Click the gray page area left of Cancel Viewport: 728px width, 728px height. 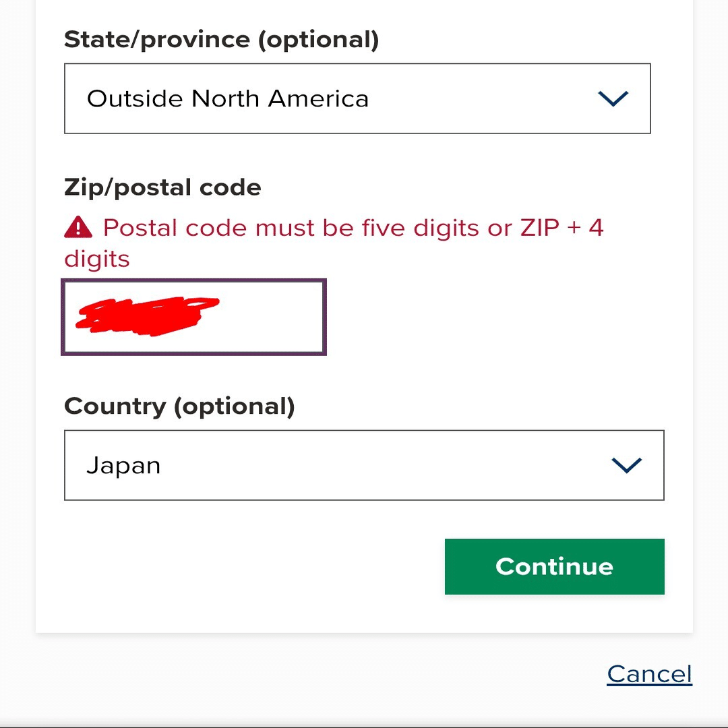pyautogui.click(x=303, y=674)
